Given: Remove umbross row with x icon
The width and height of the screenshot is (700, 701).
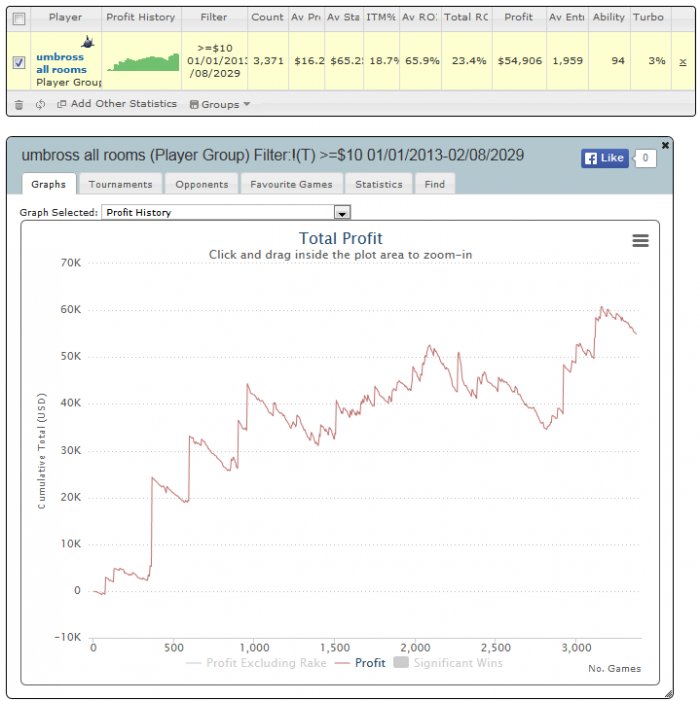Looking at the screenshot, I should coord(683,62).
